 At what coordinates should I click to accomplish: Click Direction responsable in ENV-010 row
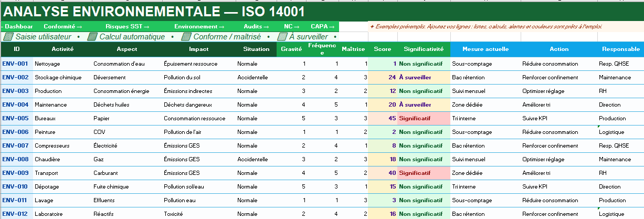[621, 186]
